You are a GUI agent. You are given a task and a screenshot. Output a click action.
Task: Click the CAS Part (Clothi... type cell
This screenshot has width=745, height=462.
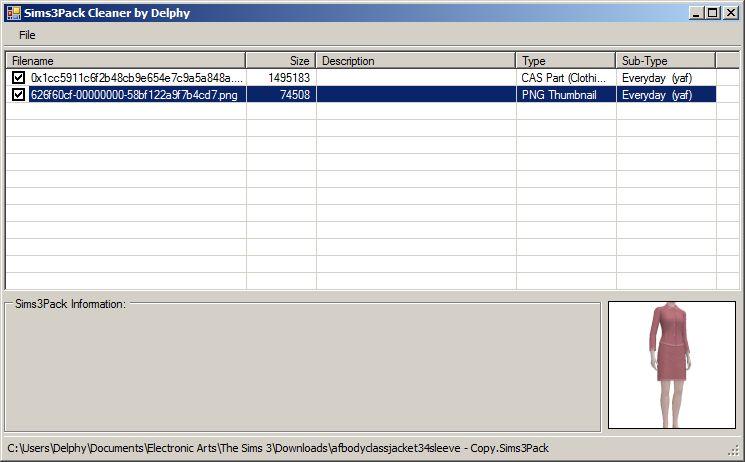[564, 77]
